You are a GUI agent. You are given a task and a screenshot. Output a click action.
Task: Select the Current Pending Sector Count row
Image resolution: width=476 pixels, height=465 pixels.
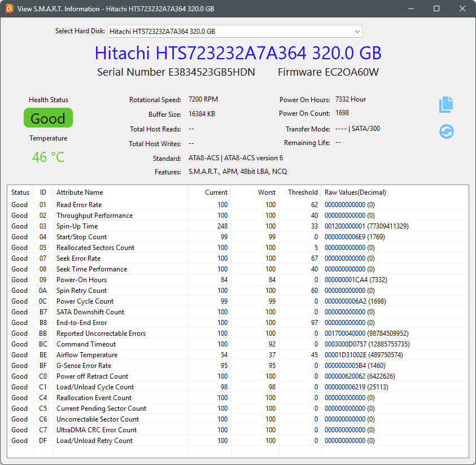[238, 408]
